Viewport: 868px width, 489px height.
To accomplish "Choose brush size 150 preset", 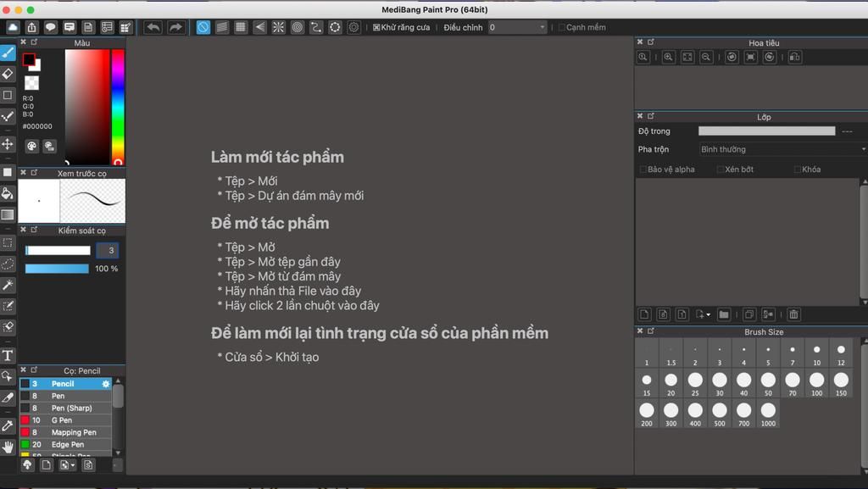I will coord(841,383).
